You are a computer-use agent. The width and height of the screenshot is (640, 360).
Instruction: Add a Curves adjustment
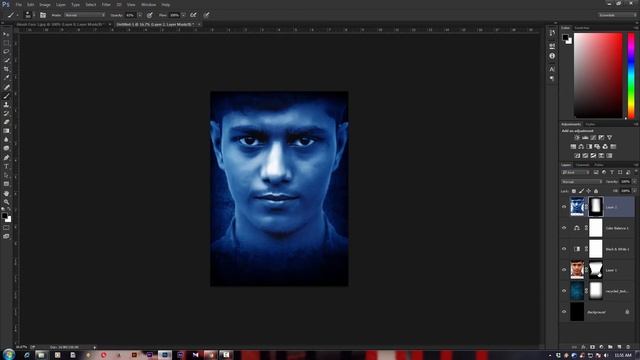point(593,138)
